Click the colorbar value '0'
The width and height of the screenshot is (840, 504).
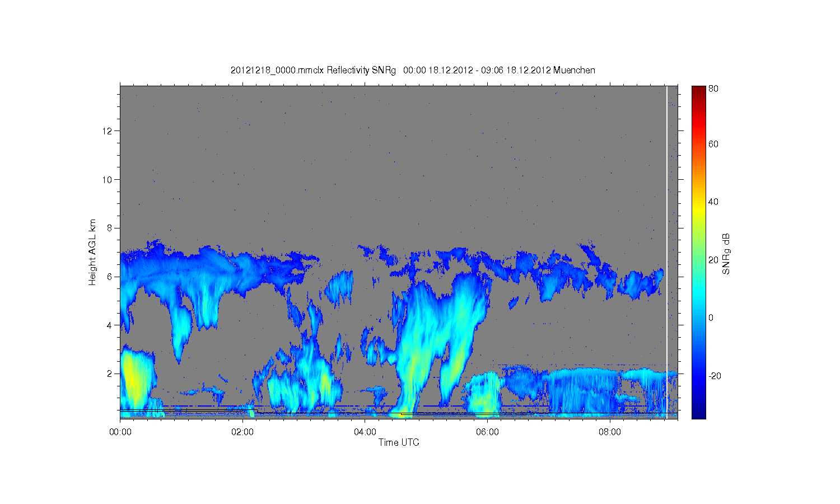(711, 318)
